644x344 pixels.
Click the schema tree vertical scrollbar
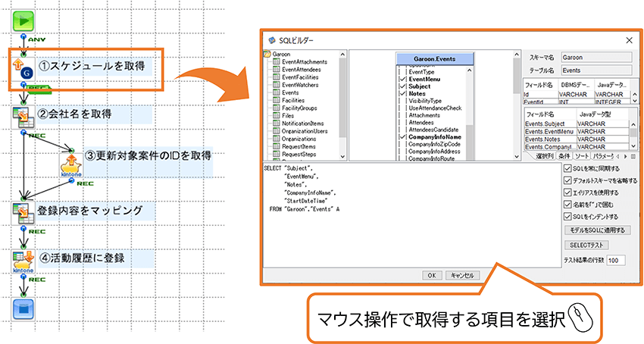[343, 105]
